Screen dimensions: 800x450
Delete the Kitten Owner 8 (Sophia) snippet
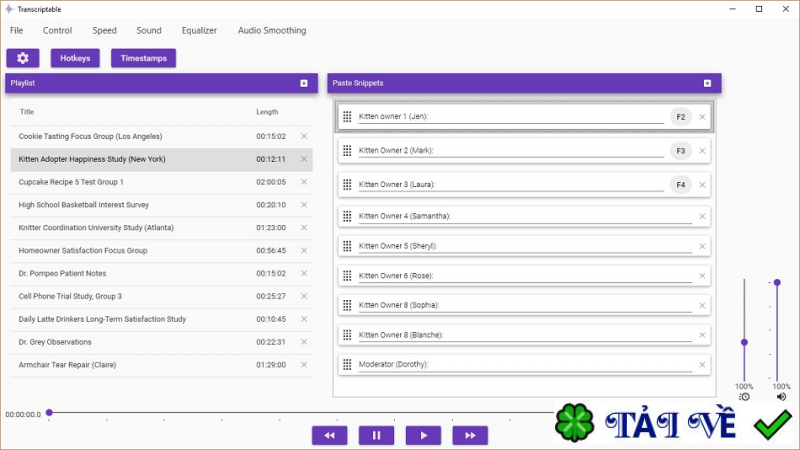702,305
